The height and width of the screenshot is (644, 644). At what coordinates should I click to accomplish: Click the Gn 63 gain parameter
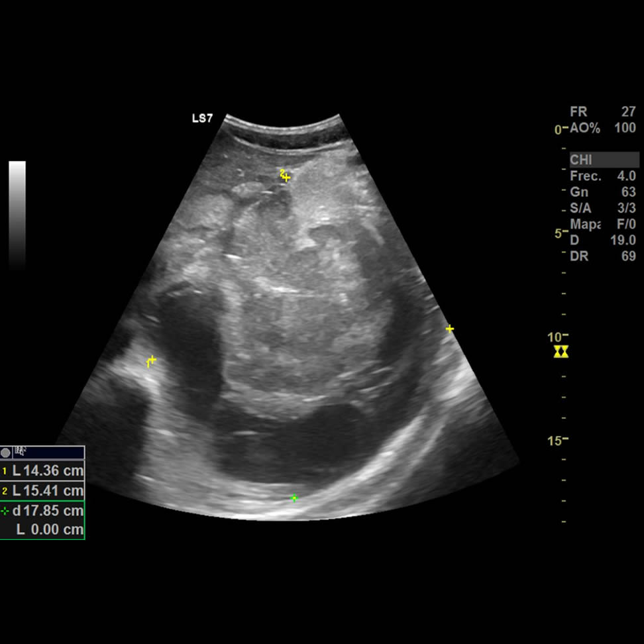[x=602, y=192]
